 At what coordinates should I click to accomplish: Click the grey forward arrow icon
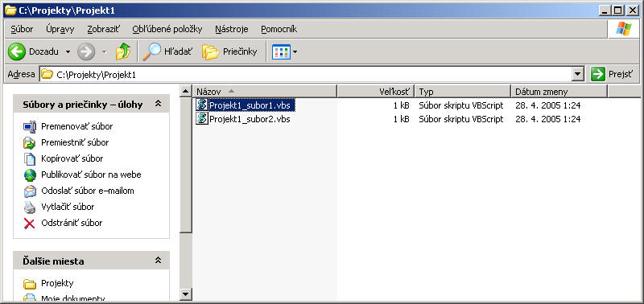86,51
